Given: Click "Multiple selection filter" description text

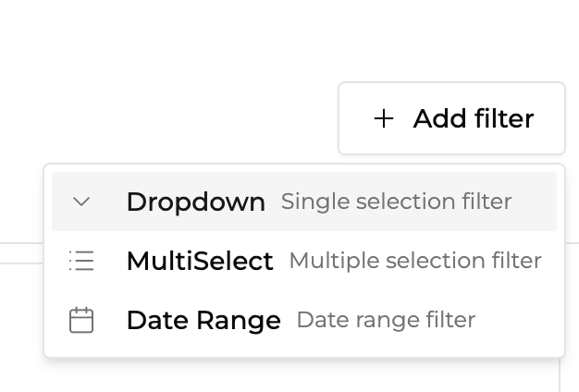Looking at the screenshot, I should click(x=414, y=261).
